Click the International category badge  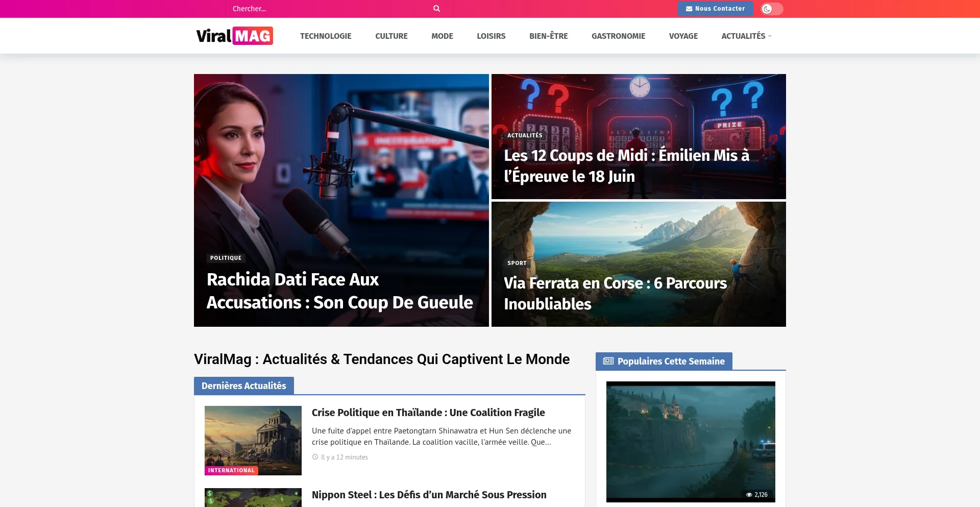click(x=231, y=470)
